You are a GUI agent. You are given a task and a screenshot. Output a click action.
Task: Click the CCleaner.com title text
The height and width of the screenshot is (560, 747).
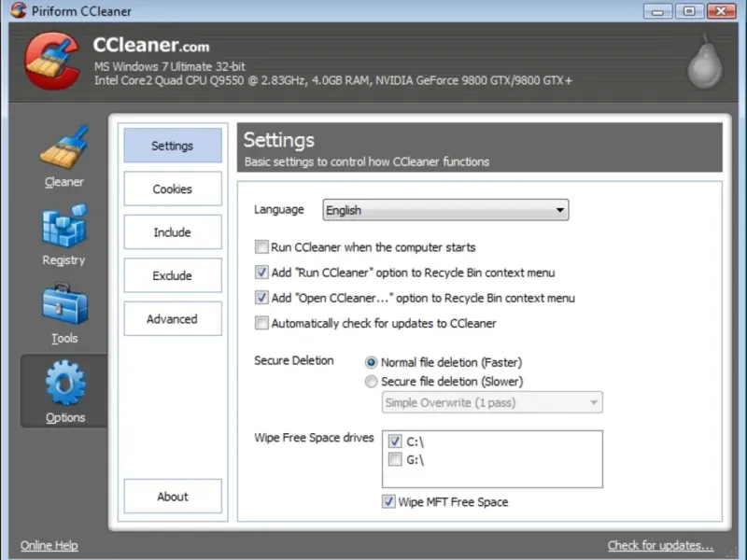151,45
